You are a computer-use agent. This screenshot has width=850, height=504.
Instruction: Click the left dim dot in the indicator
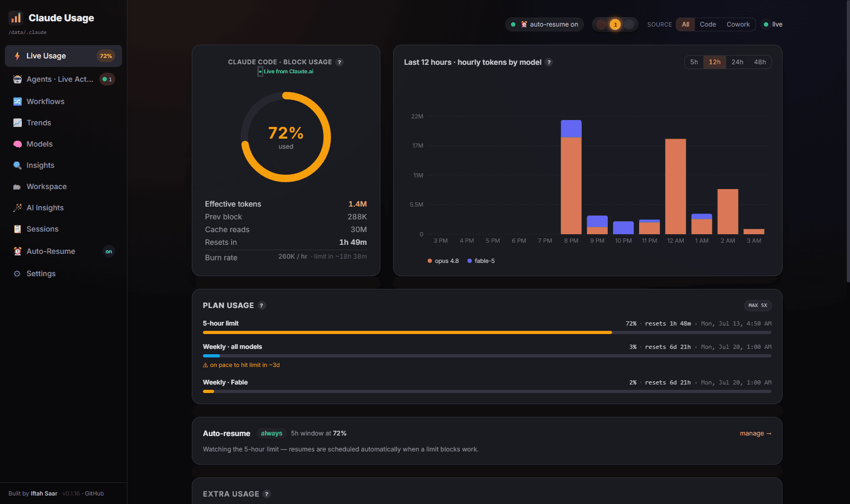pyautogui.click(x=601, y=24)
